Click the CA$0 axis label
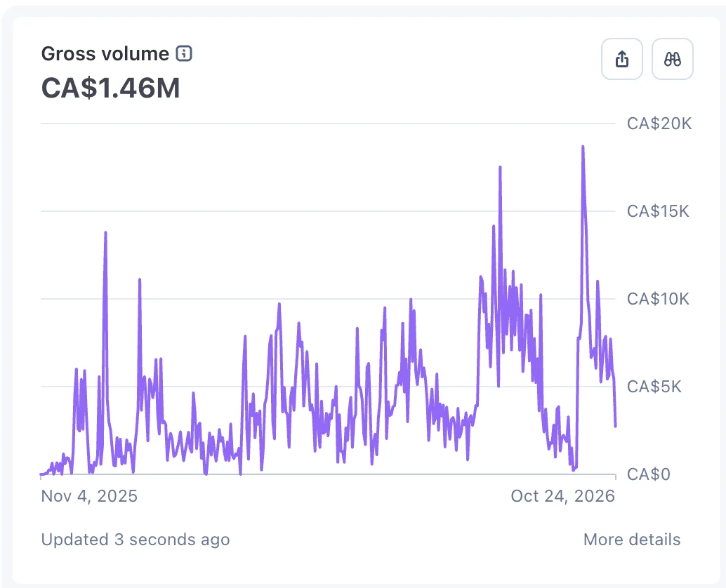Screen dimensions: 726x588 pos(649,474)
